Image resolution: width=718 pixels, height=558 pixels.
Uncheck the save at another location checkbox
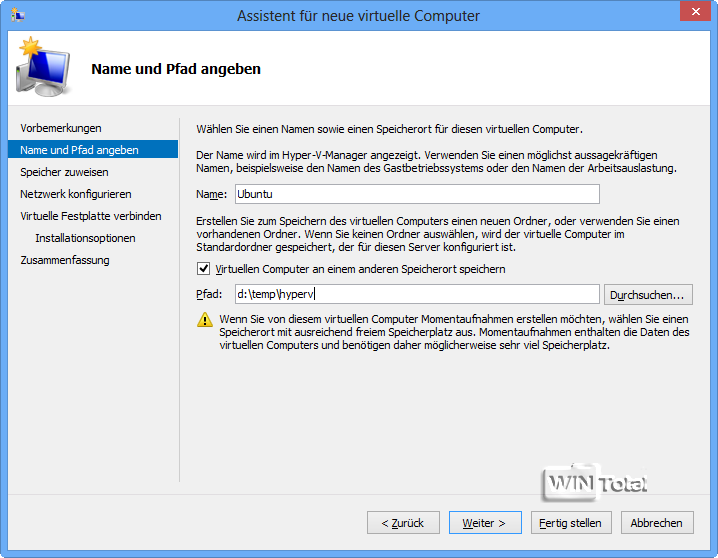tap(205, 269)
